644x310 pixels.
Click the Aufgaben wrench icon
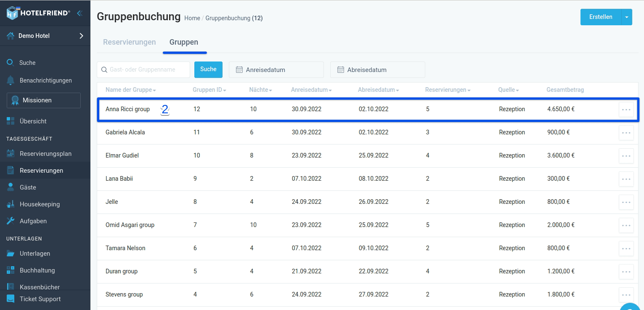click(x=11, y=221)
